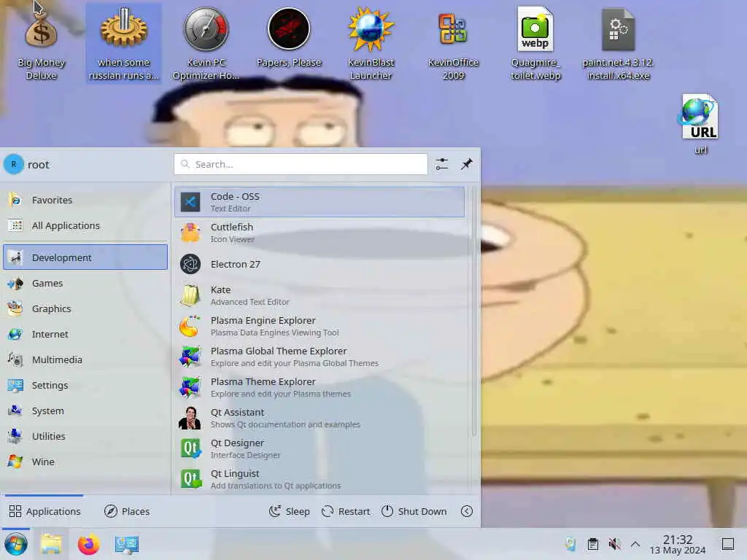Select Wine category
747x560 pixels.
[85, 462]
